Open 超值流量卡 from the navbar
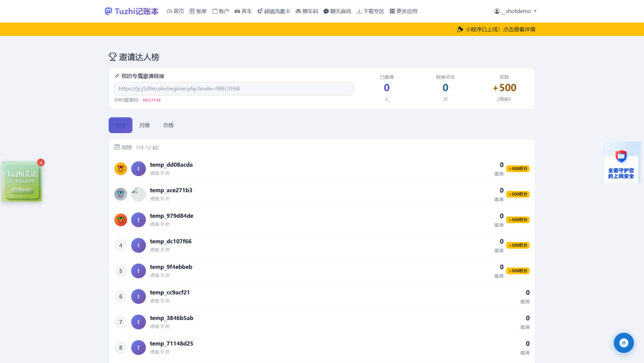Screen dimensions: 644x363 (x=274, y=11)
